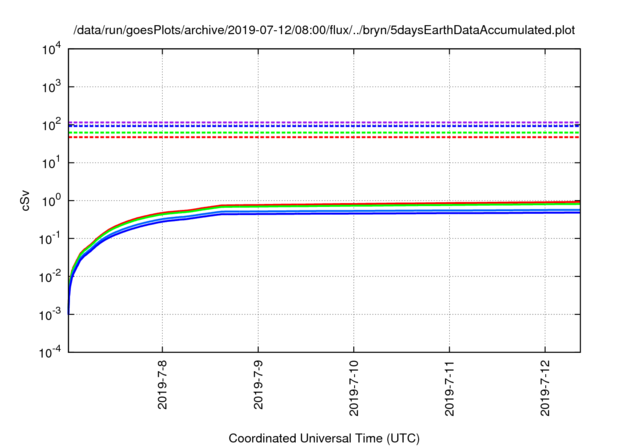Click the 10^-4 y-axis tick label
The width and height of the screenshot is (640, 448).
click(x=51, y=352)
